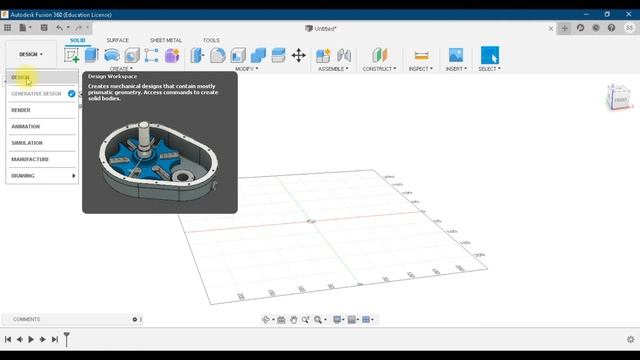Select the Create Sketch tool
Image resolution: width=640 pixels, height=360 pixels.
point(71,55)
